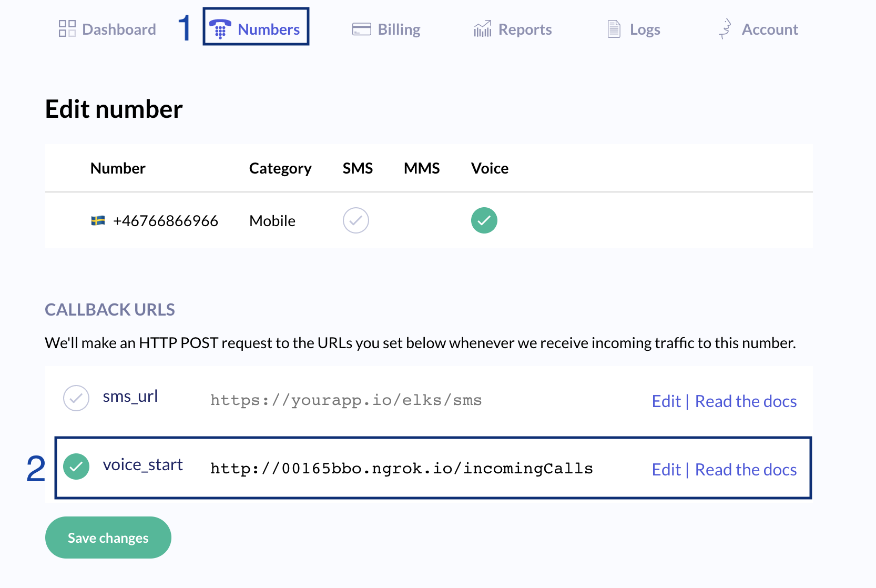Click Edit next to sms_url
The image size is (876, 588).
click(x=666, y=401)
